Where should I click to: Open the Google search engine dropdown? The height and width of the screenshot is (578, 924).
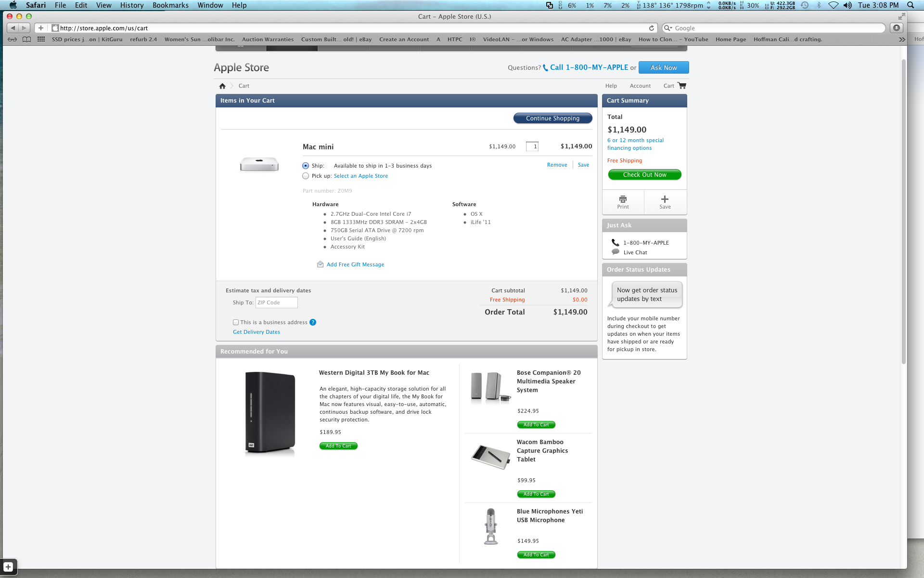pos(668,28)
